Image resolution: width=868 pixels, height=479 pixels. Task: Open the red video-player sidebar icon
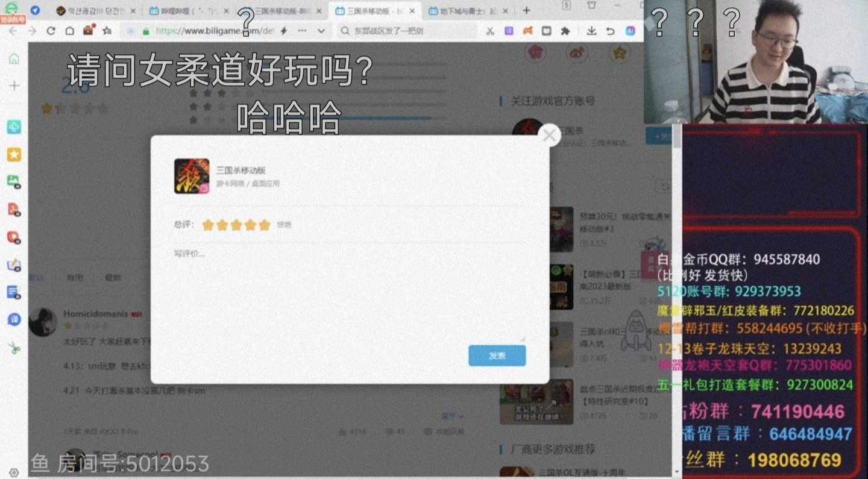(x=14, y=237)
